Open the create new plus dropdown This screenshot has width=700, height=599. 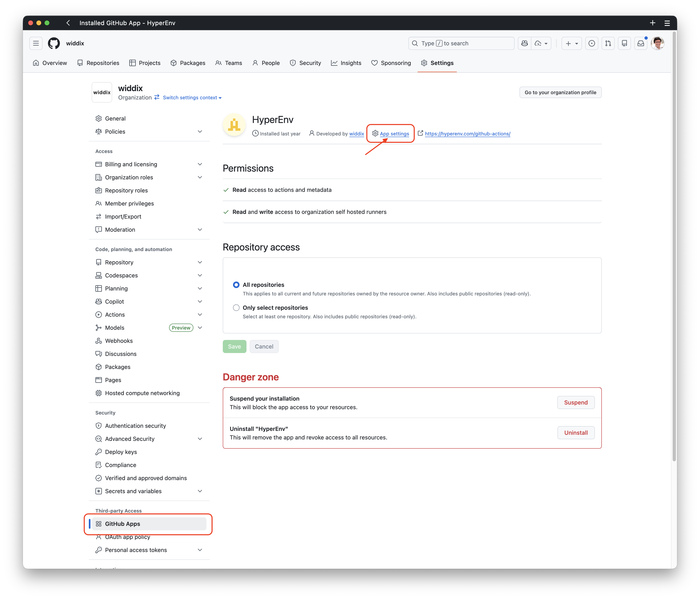point(572,43)
